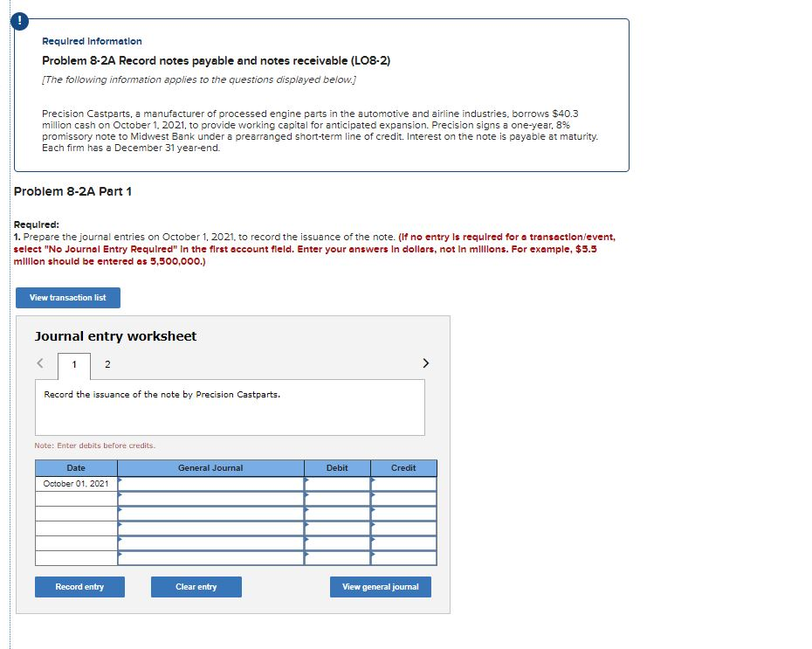Click the View general journal button
This screenshot has height=649, width=812.
point(381,587)
